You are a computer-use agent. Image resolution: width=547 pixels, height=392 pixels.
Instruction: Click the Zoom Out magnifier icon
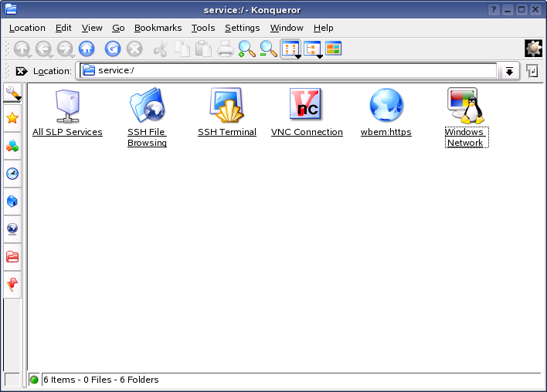point(268,49)
